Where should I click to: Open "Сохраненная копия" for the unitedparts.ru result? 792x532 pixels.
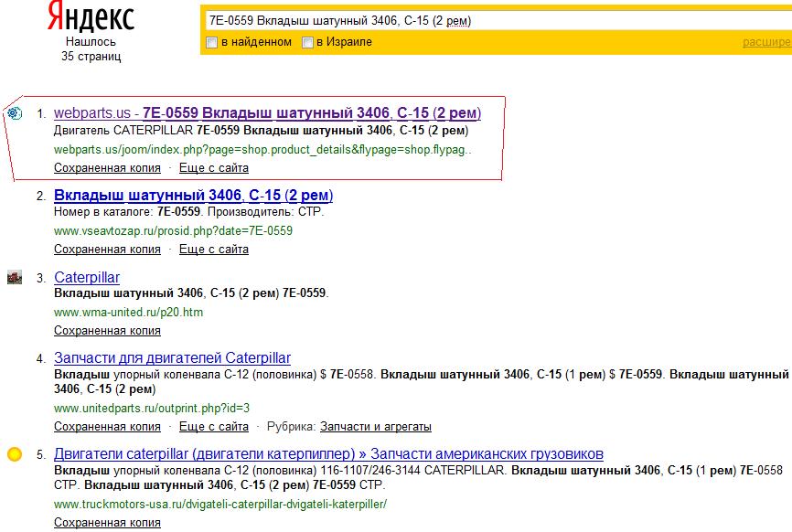(x=107, y=427)
